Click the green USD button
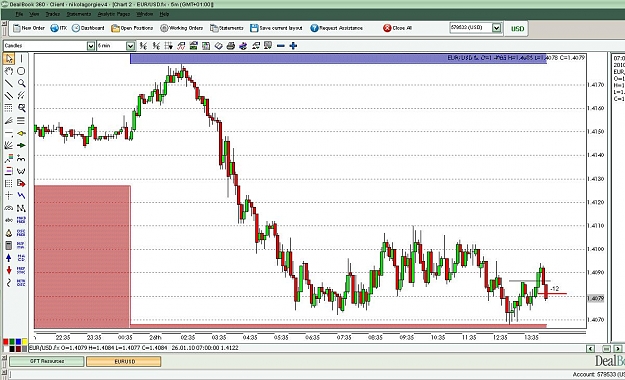625x380 pixels. point(517,28)
